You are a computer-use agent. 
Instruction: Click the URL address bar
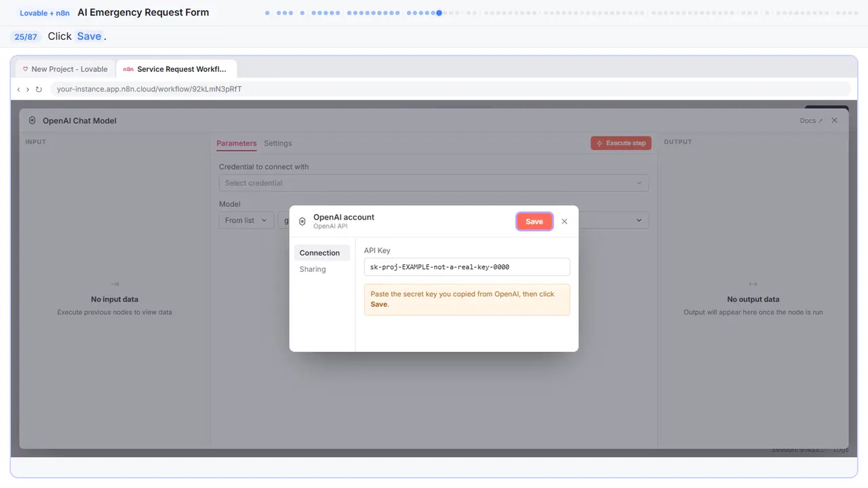pos(450,89)
